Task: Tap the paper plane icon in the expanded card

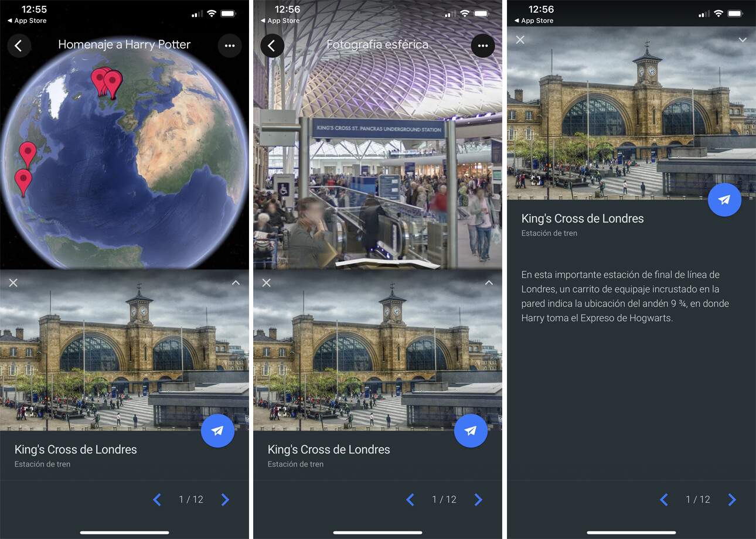Action: (x=724, y=200)
